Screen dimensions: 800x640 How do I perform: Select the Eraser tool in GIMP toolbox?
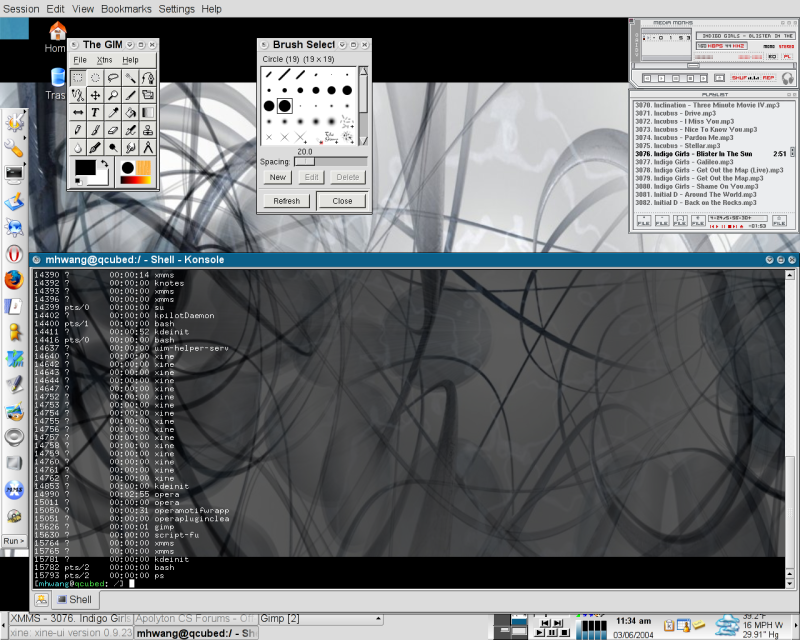[113, 130]
